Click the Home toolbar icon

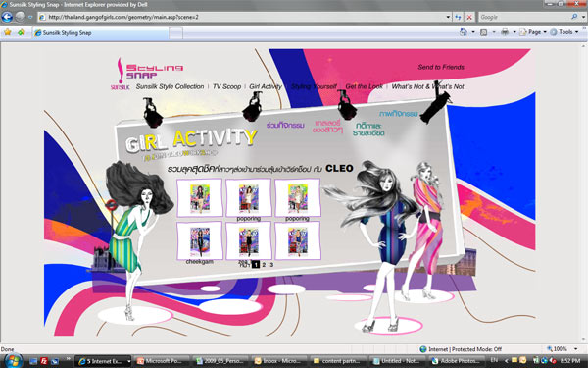click(464, 32)
